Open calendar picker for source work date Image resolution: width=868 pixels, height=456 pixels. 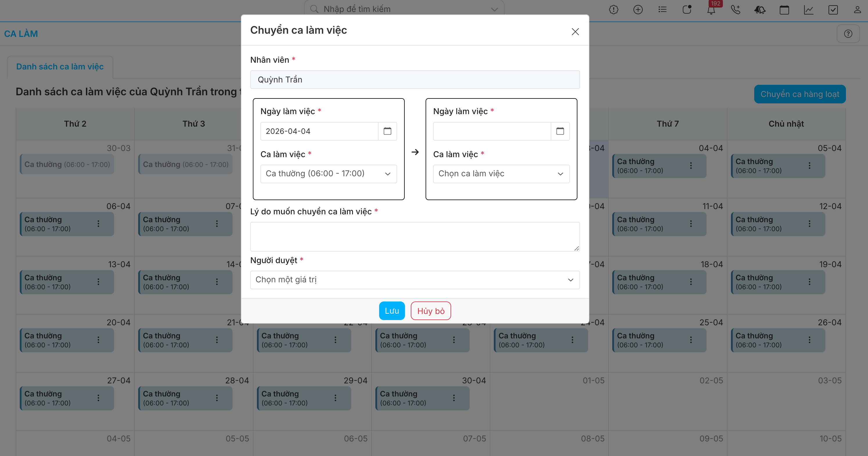(387, 131)
